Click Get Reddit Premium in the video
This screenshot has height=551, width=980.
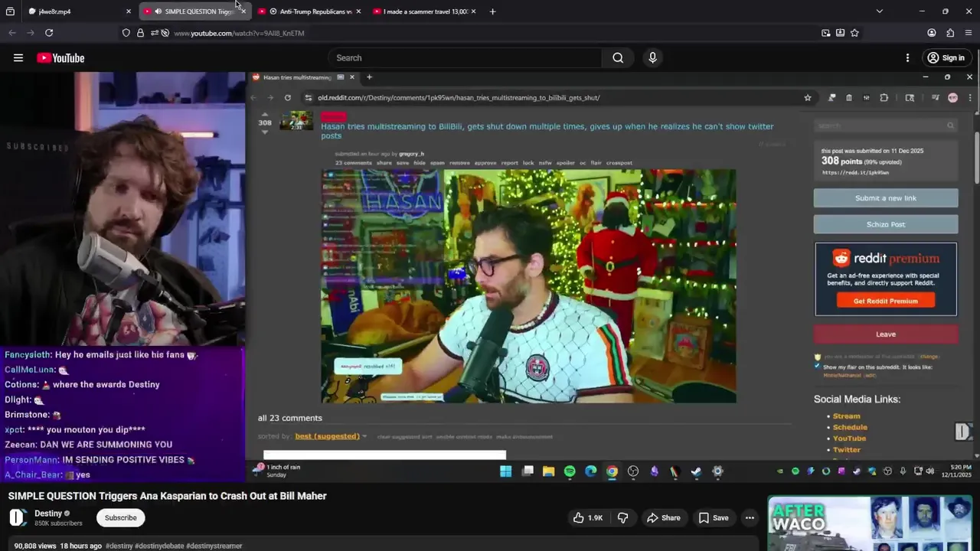[x=886, y=301]
